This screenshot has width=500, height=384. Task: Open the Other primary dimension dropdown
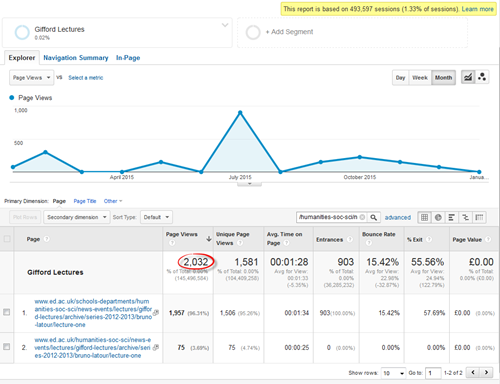pyautogui.click(x=113, y=201)
